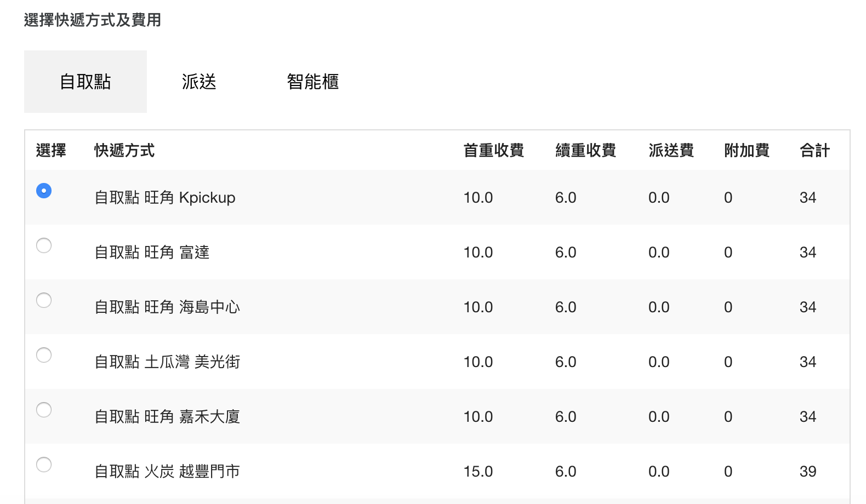Pick the 自取點 土瓜灣 美光街 radio button
Viewport: 866px width, 504px height.
tap(44, 355)
